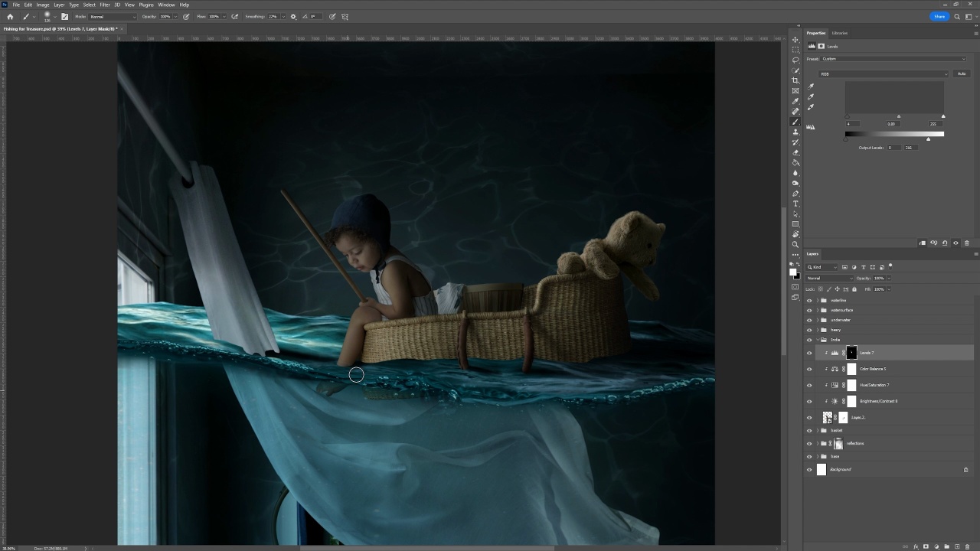Open the Filter menu
The width and height of the screenshot is (980, 551).
[x=105, y=5]
